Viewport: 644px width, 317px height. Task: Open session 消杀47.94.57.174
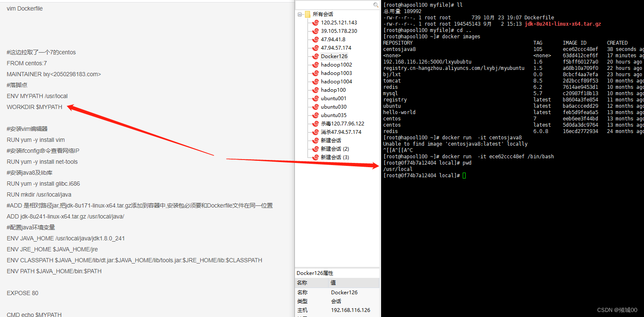(x=341, y=132)
